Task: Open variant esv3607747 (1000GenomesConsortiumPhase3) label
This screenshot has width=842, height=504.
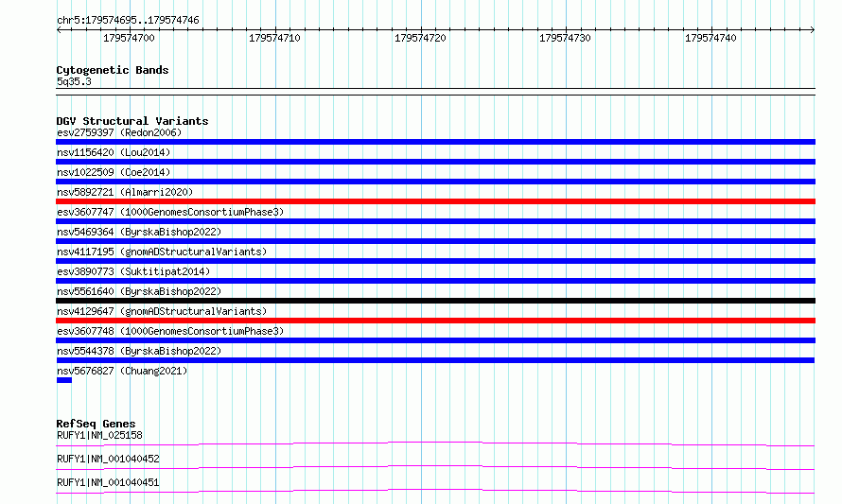Action: (170, 212)
